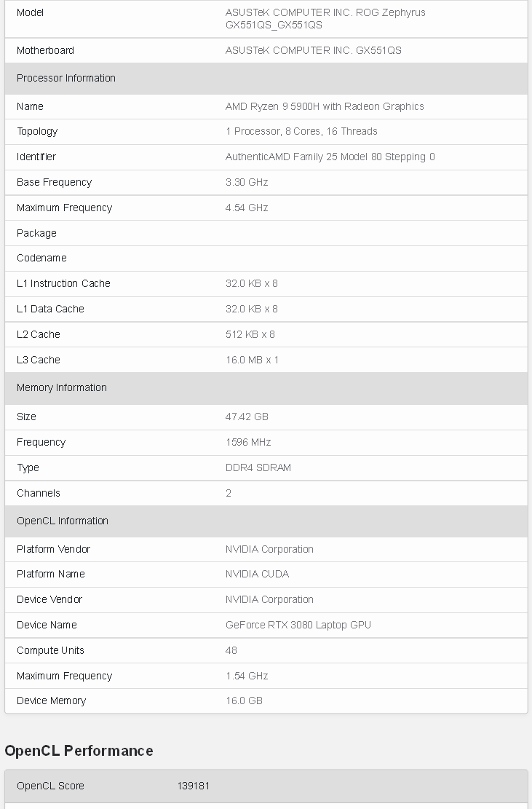Click the Memory Information section header
The height and width of the screenshot is (809, 532).
pos(266,388)
